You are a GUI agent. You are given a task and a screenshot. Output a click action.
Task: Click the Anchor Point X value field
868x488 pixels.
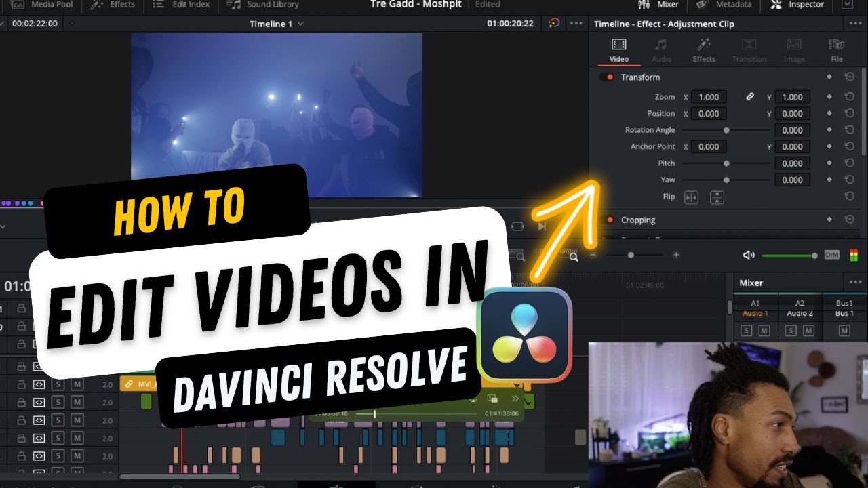coord(709,146)
